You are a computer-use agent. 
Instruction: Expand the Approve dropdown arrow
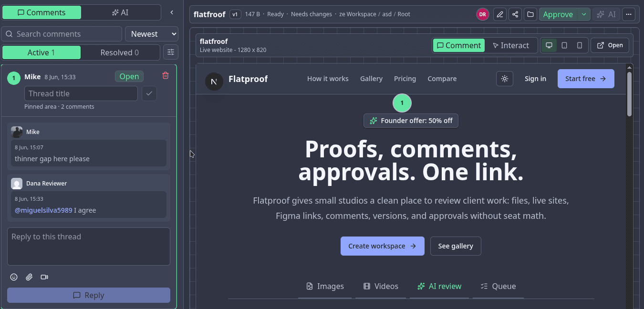584,14
